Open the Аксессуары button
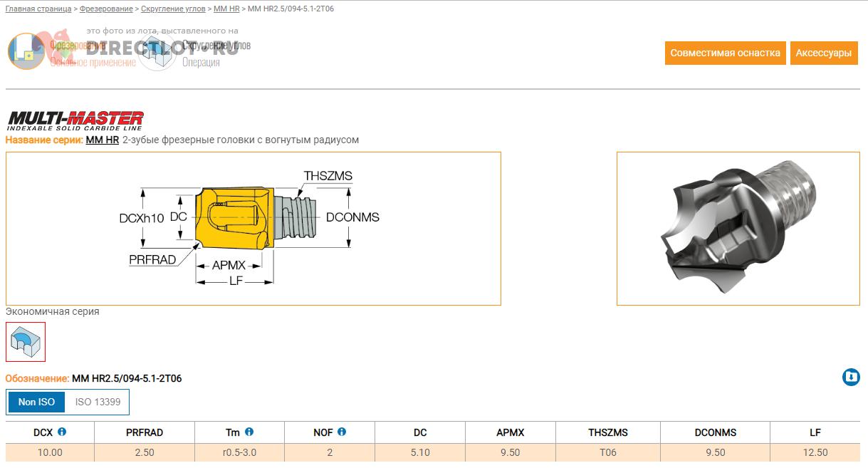The image size is (868, 468). tap(823, 53)
